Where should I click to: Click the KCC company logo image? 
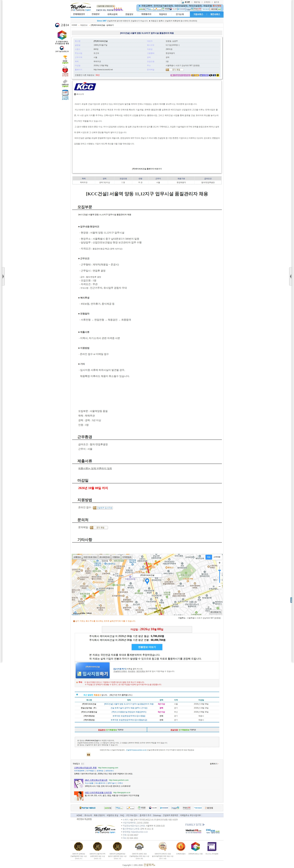click(x=85, y=87)
